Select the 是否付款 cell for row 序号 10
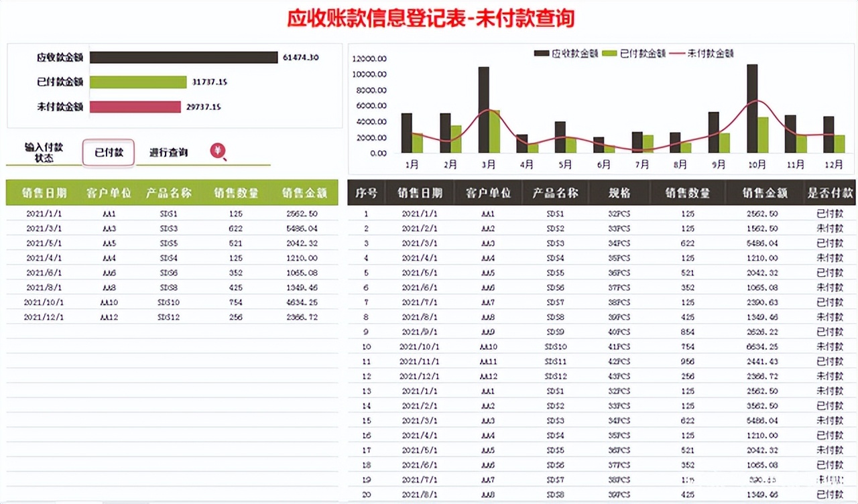 coord(830,346)
